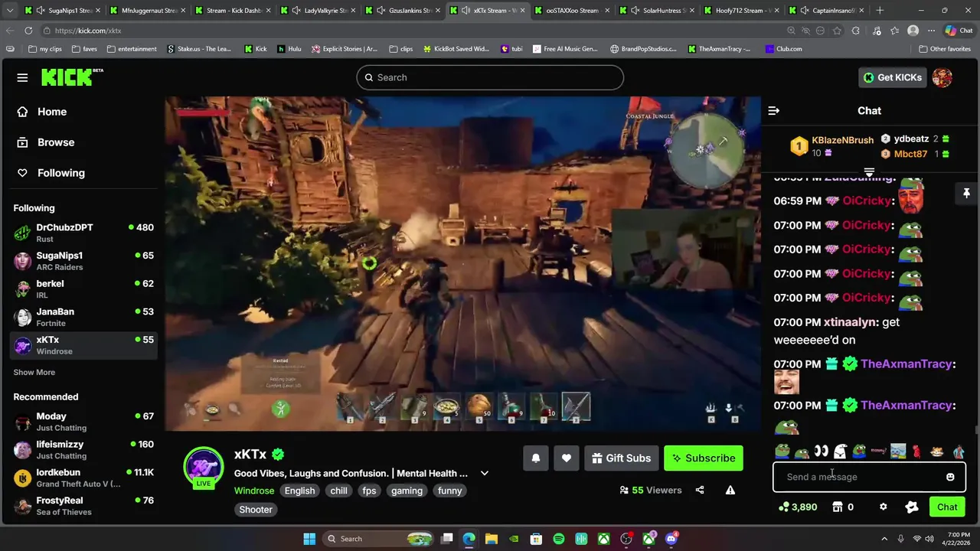Click the xKTx channel avatar
The image size is (980, 551).
click(x=204, y=465)
